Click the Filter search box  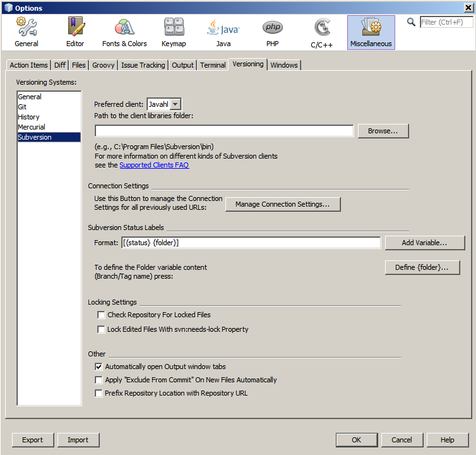point(446,22)
